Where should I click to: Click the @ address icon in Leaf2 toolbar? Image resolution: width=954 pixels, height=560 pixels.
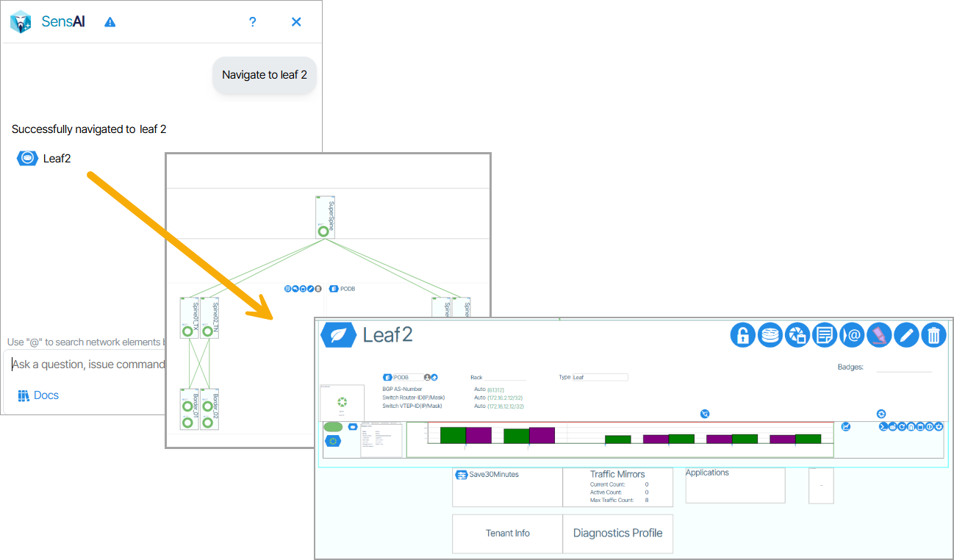click(852, 336)
